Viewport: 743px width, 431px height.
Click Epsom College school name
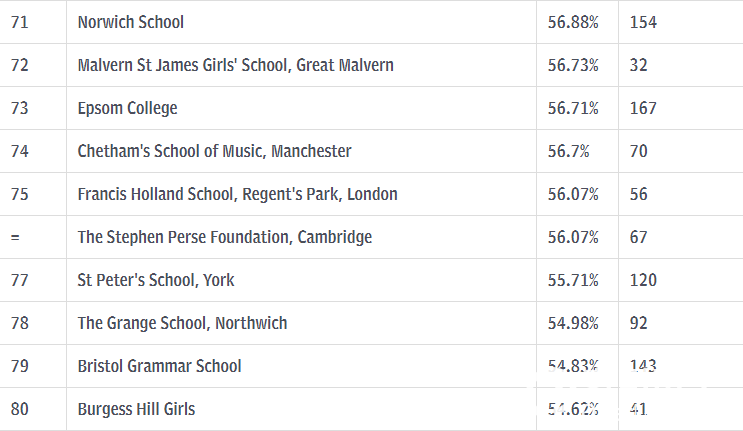pos(127,108)
